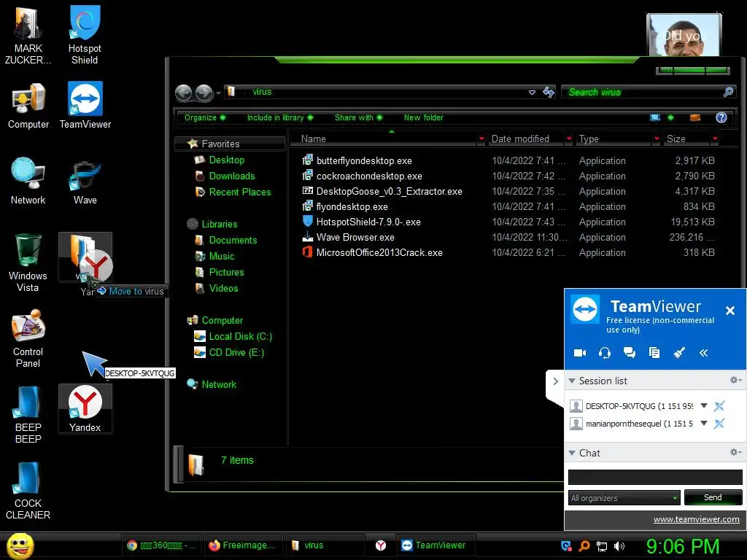Toggle remote control for manianpornthesequel session

click(719, 424)
